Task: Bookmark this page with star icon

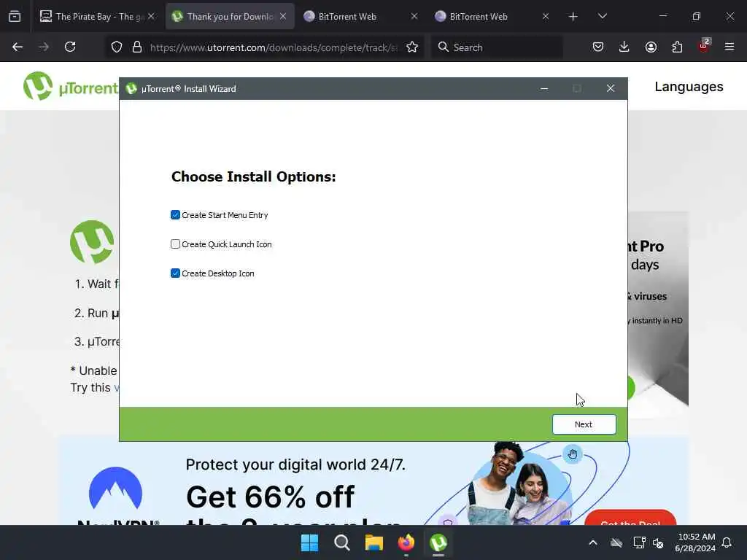Action: point(412,47)
